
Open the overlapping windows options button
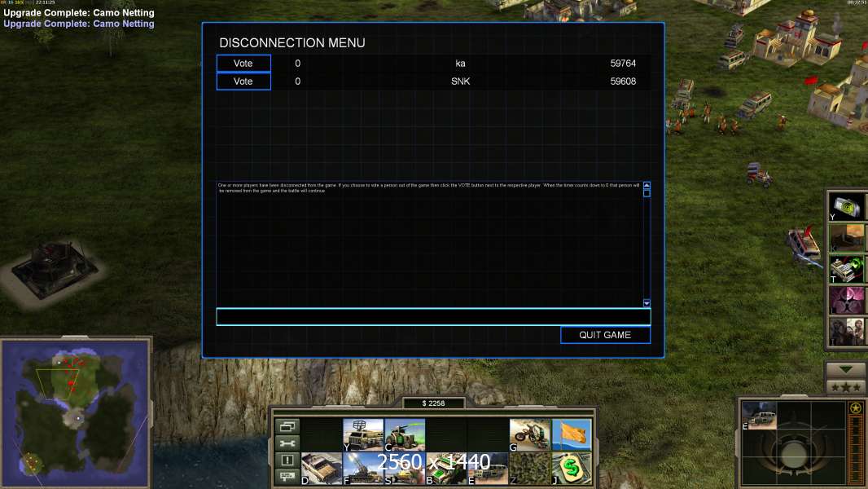[287, 426]
